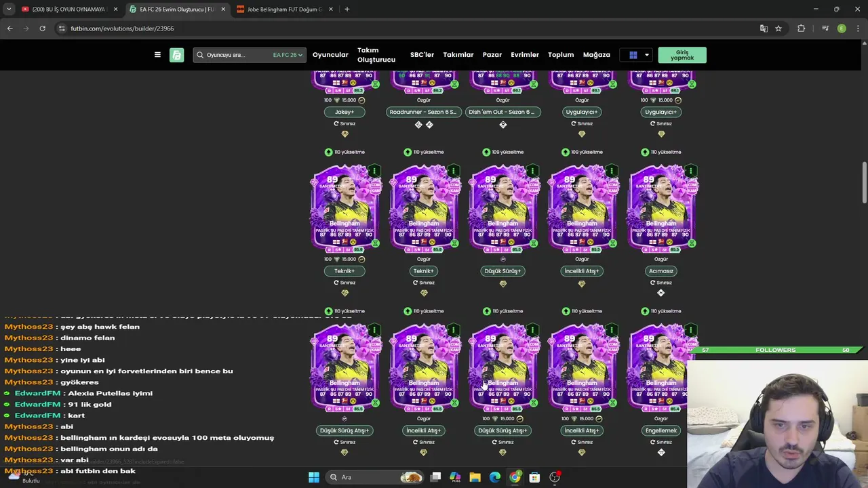Open a new browser tab
Image resolution: width=868 pixels, height=488 pixels.
[347, 9]
